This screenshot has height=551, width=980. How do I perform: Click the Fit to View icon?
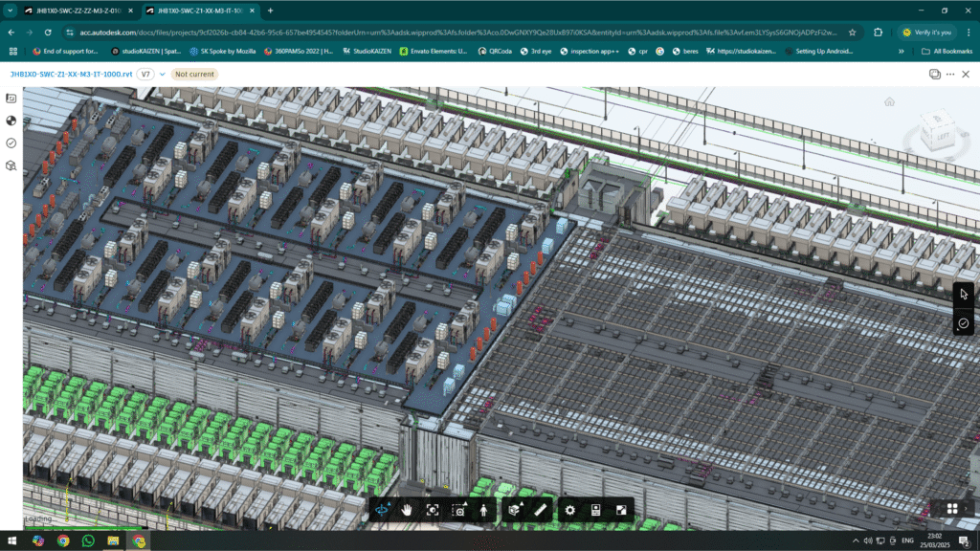click(433, 510)
